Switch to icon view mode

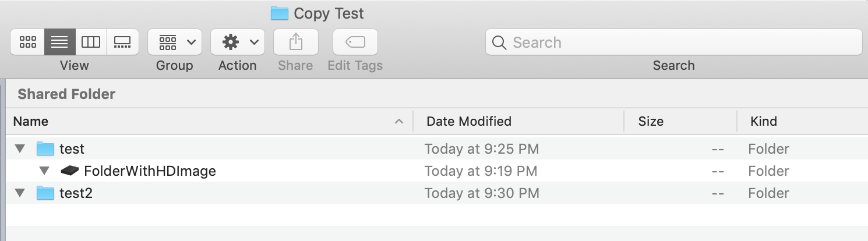click(x=27, y=42)
